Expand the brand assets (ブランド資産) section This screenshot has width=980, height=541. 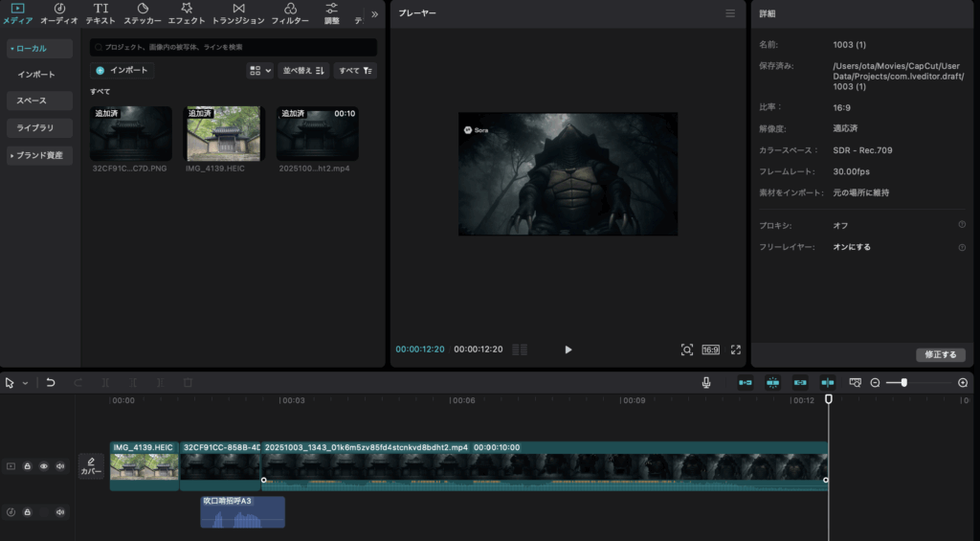[39, 155]
